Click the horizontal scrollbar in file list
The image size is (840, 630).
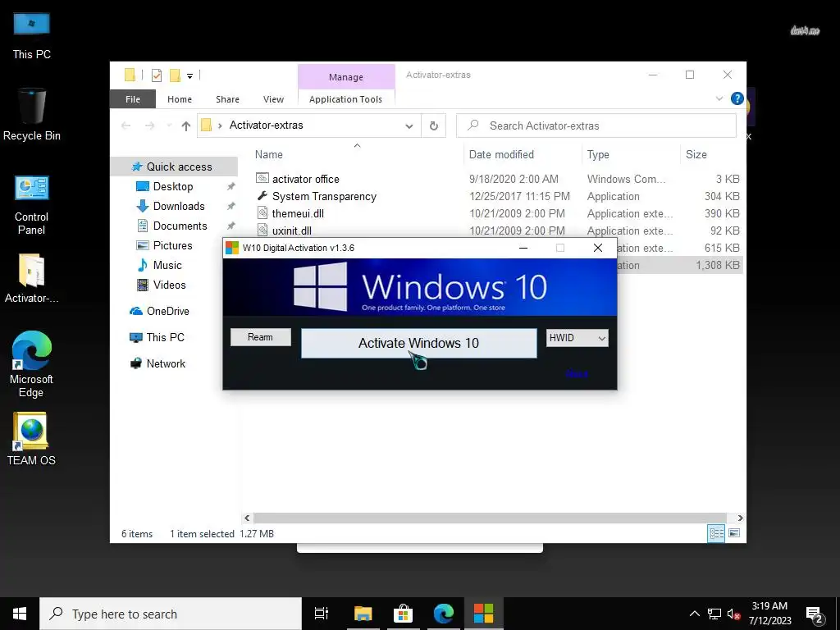point(490,518)
